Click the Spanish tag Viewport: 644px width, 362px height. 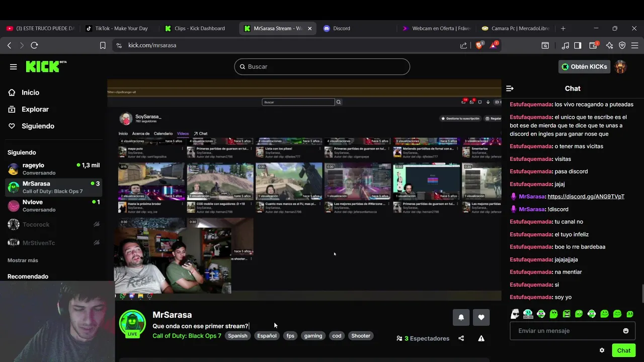point(237,336)
